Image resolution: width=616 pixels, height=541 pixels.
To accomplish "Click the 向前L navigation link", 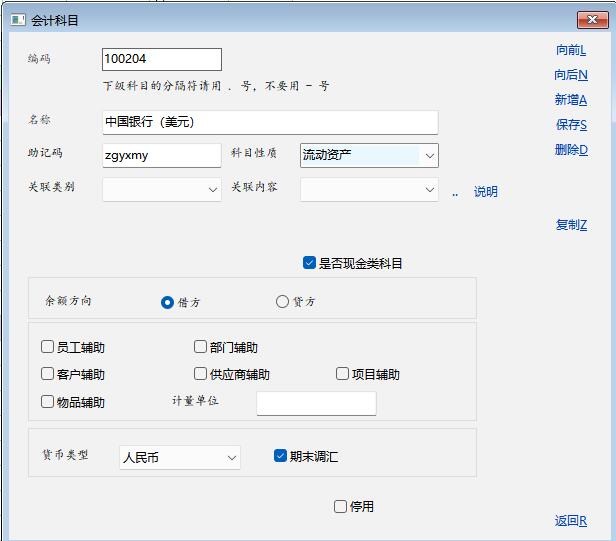I will 570,50.
